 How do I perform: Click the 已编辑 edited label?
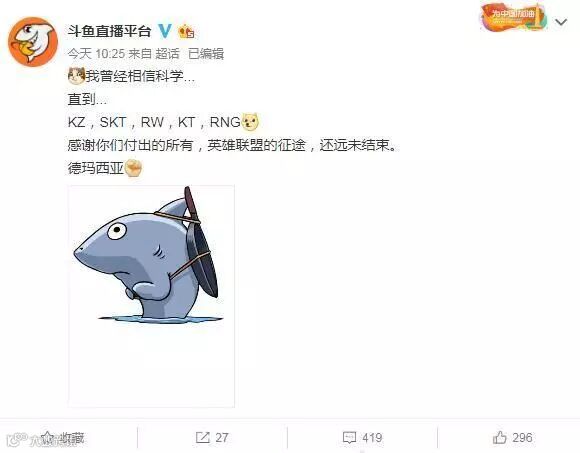206,54
